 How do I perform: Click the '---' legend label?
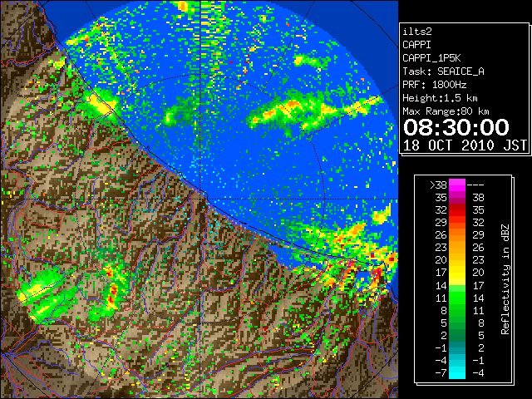pyautogui.click(x=475, y=185)
